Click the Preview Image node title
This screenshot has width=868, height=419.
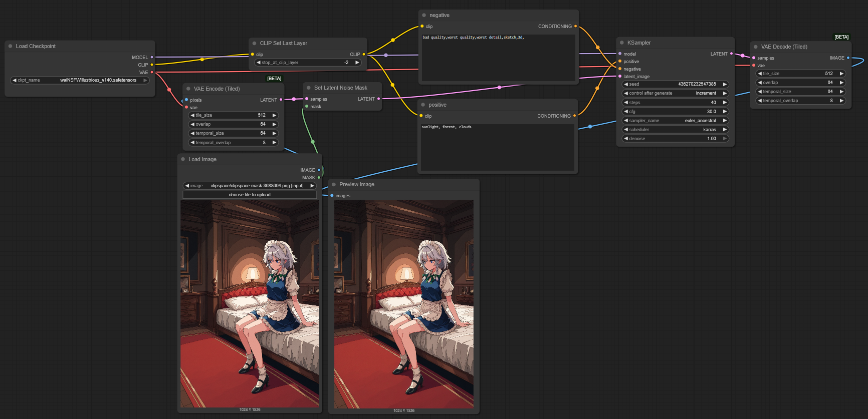tap(357, 184)
